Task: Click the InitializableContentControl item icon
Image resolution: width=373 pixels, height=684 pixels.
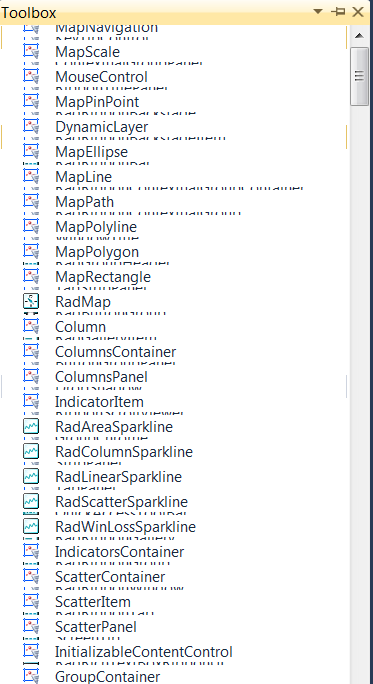Action: pos(31,651)
